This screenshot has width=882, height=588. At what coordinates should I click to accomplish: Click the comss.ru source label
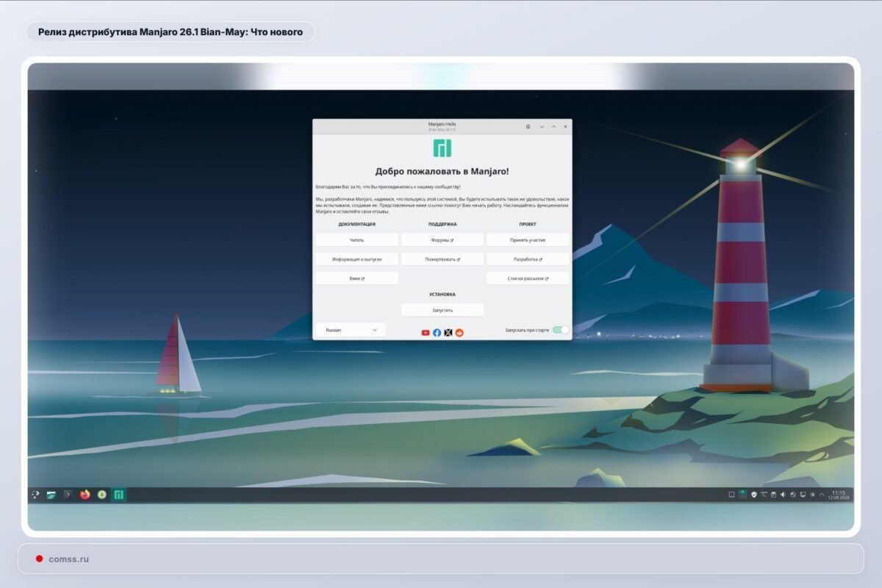tap(68, 559)
